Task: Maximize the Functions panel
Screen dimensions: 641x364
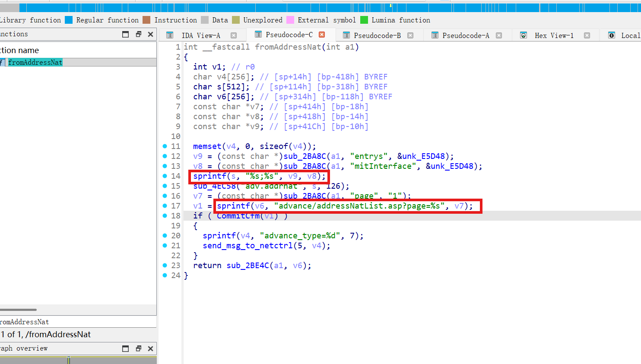Action: [x=126, y=34]
